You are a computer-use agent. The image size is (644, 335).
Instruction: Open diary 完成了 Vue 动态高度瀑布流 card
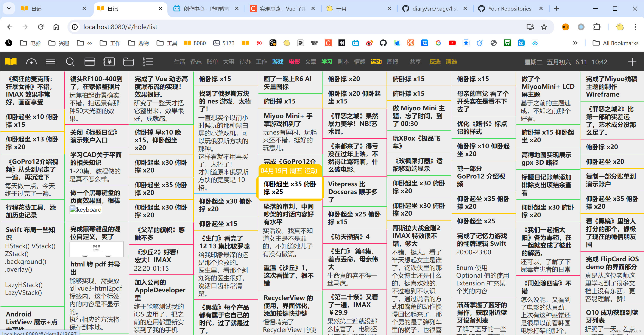click(161, 98)
